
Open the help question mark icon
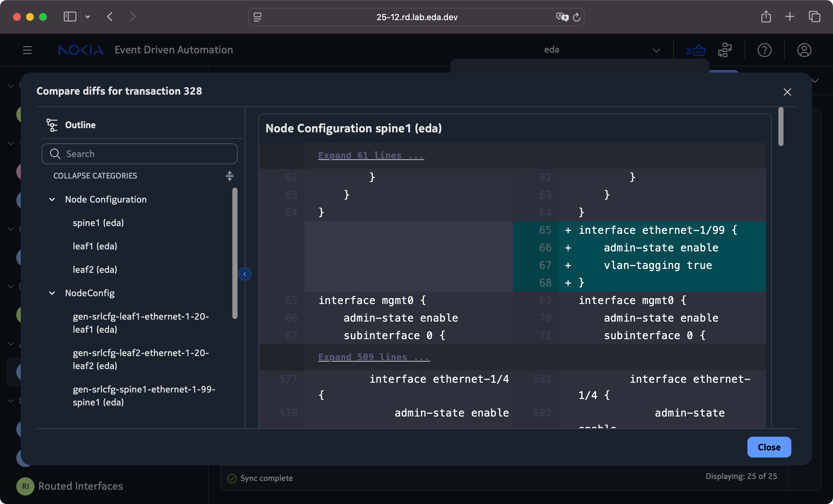pos(764,50)
